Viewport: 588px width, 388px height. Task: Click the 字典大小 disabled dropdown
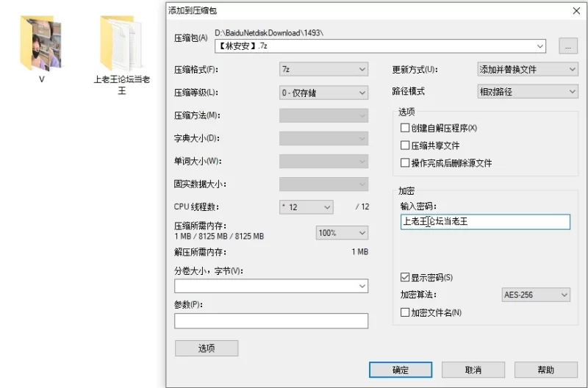pos(323,138)
